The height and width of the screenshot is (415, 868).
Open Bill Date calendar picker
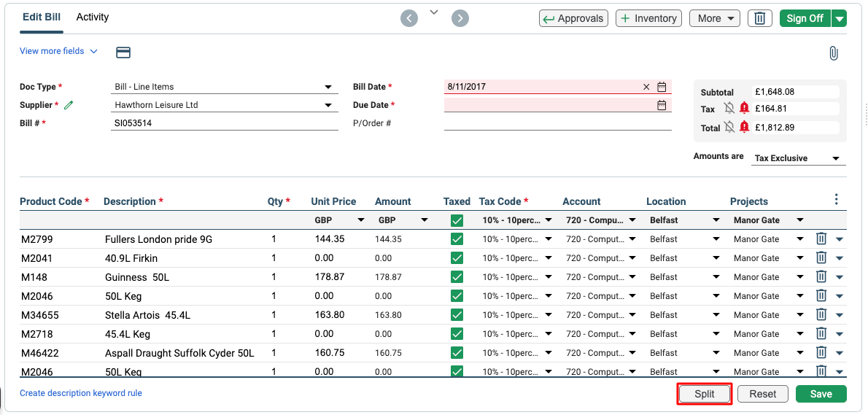click(662, 87)
